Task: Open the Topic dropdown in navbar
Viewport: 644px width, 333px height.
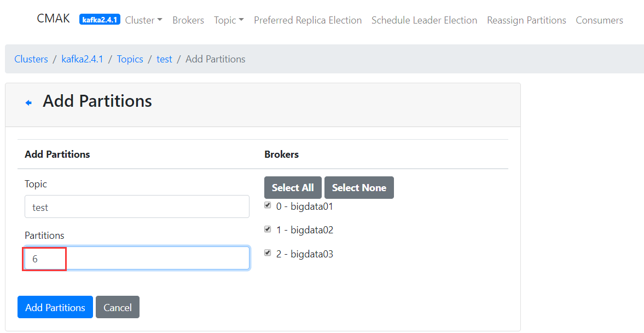Action: 229,20
